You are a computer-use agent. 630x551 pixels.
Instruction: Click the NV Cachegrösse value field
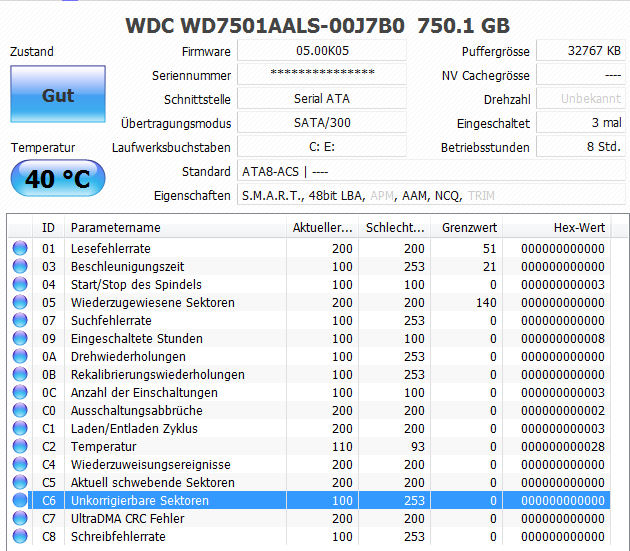point(581,75)
